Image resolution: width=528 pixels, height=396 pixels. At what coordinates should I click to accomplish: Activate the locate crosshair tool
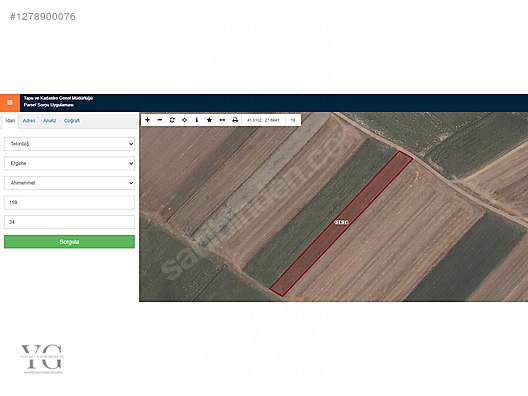tap(185, 120)
